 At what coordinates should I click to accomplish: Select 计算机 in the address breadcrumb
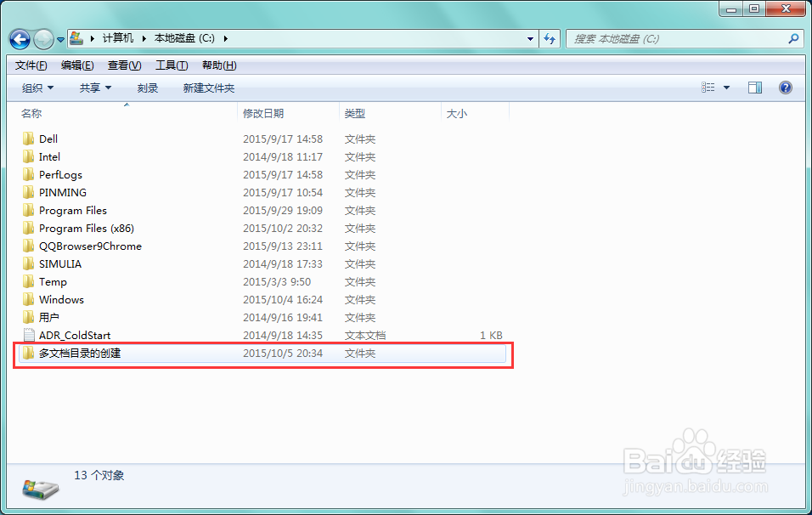coord(117,38)
